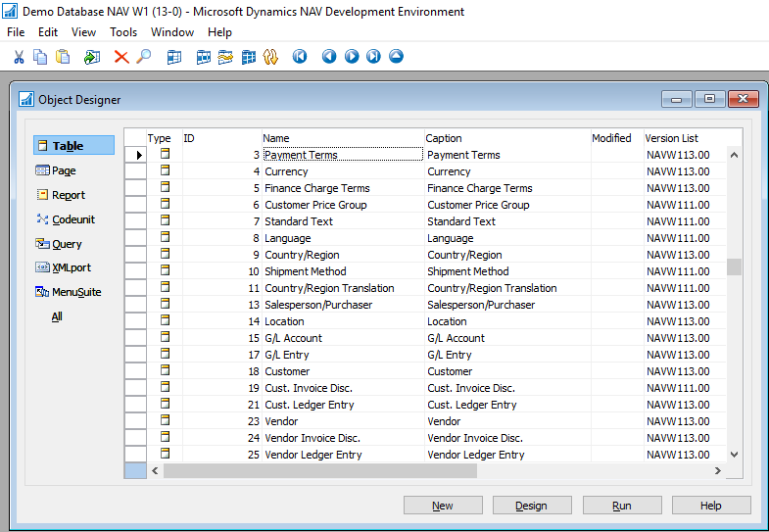Select MenuSuite object type in sidebar
The image size is (769, 532).
[69, 292]
